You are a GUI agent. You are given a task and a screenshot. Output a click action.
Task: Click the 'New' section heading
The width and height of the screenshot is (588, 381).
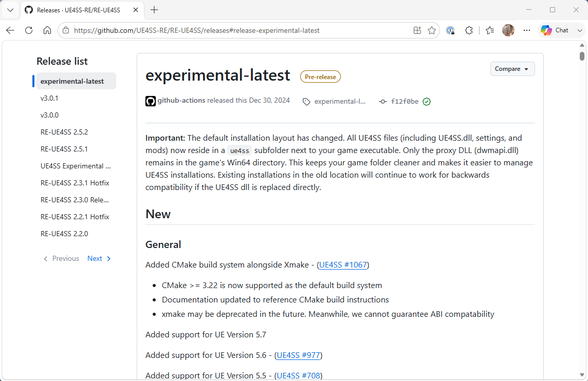tap(158, 214)
